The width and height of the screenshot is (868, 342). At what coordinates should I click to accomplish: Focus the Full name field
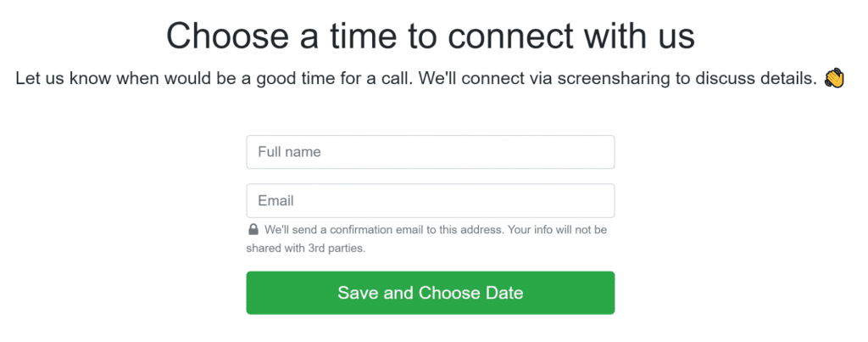point(430,152)
